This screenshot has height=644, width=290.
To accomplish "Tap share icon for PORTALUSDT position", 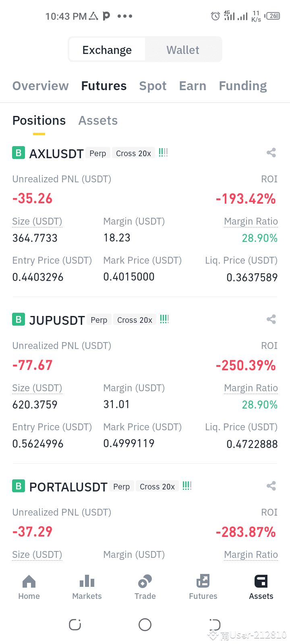I will (x=271, y=486).
